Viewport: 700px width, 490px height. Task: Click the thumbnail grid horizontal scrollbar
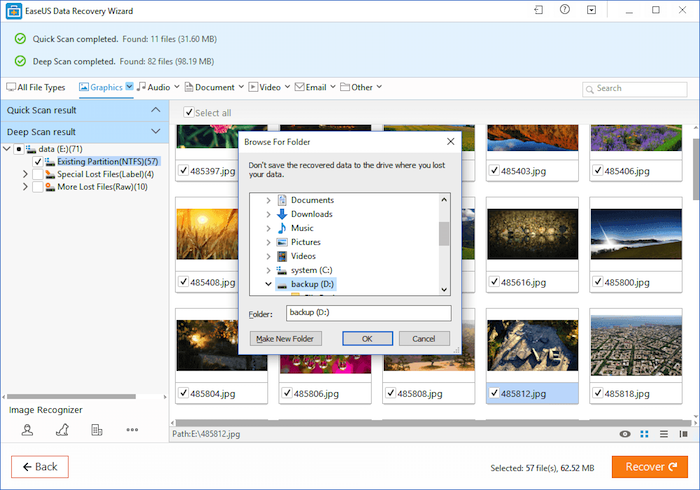(433, 422)
